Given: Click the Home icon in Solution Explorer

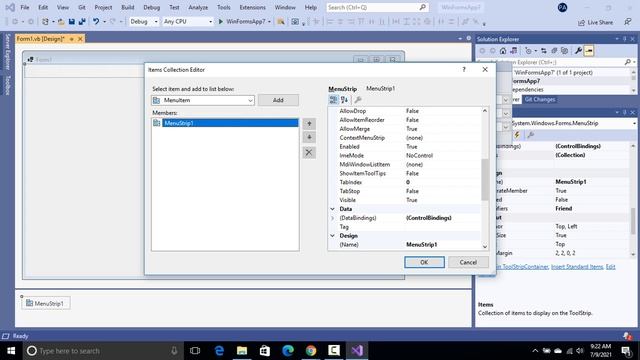Looking at the screenshot, I should tap(503, 51).
